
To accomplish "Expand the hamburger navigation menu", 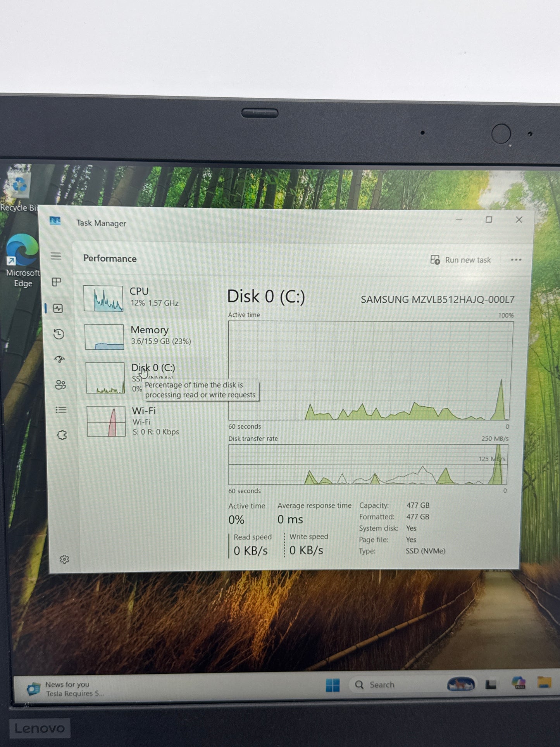I will (x=56, y=256).
